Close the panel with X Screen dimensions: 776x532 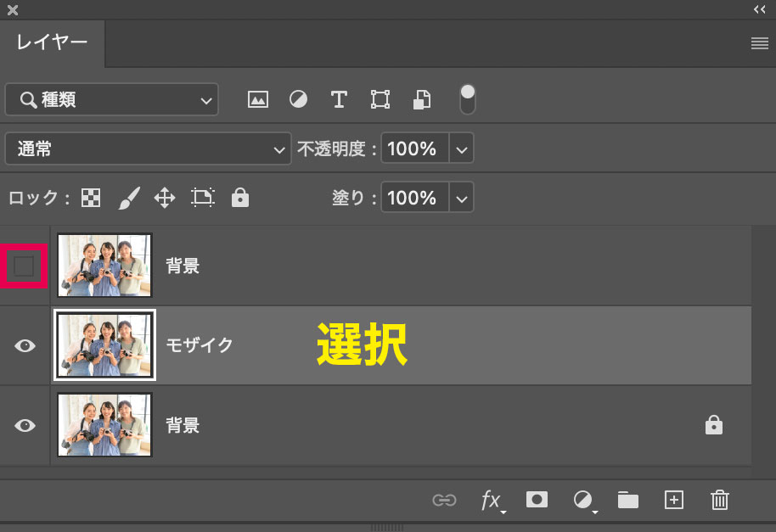click(13, 10)
